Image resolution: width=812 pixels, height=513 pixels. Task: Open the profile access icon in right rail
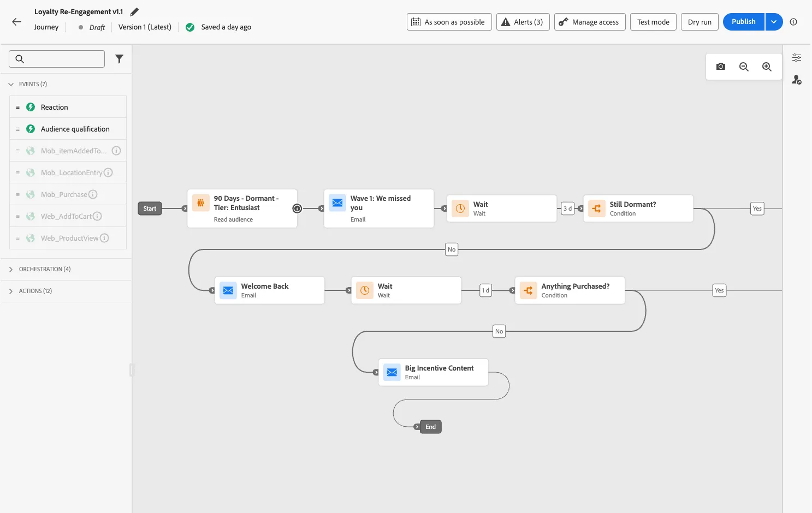coord(797,80)
